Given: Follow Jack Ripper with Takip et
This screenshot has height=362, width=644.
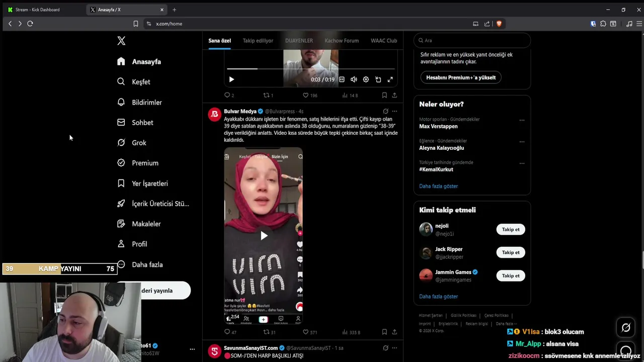Looking at the screenshot, I should click(x=511, y=252).
